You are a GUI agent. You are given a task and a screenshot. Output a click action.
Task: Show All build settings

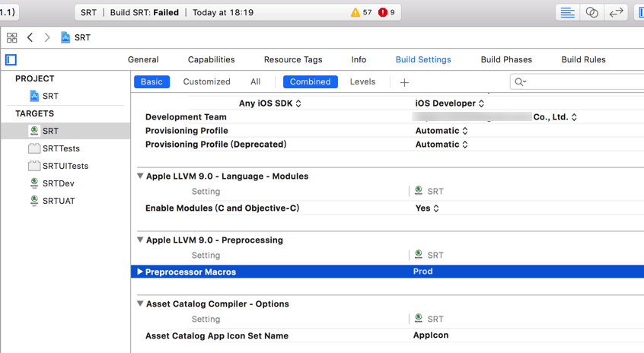255,81
